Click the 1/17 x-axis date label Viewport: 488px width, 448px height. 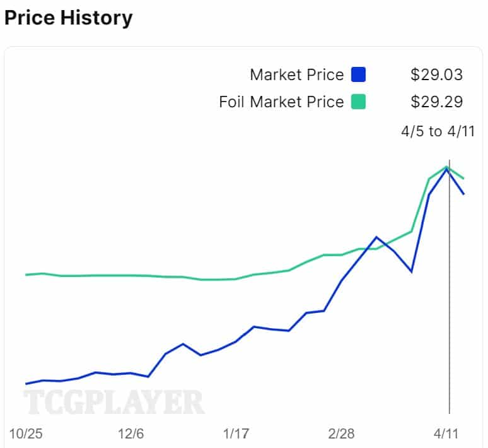click(236, 434)
